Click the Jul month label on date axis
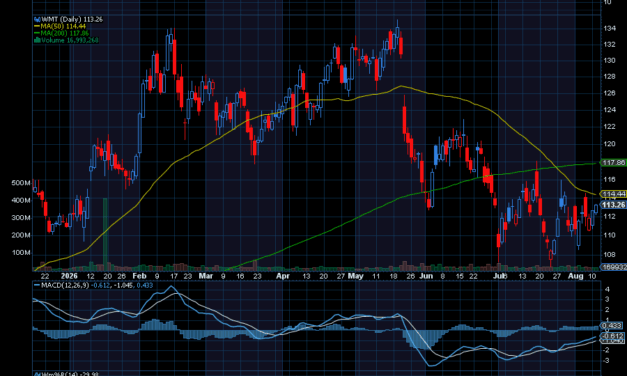 500,276
